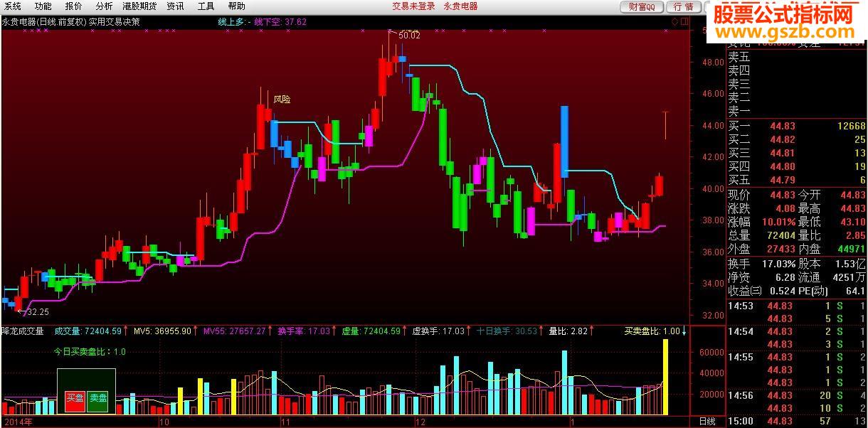Open the 港股期货 menu
This screenshot has height=428, width=868.
(x=139, y=6)
